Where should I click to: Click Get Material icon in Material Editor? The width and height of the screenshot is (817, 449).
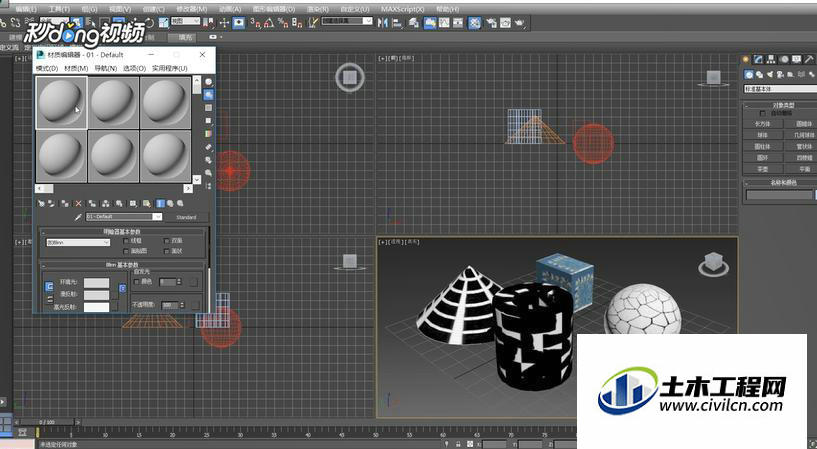(41, 204)
